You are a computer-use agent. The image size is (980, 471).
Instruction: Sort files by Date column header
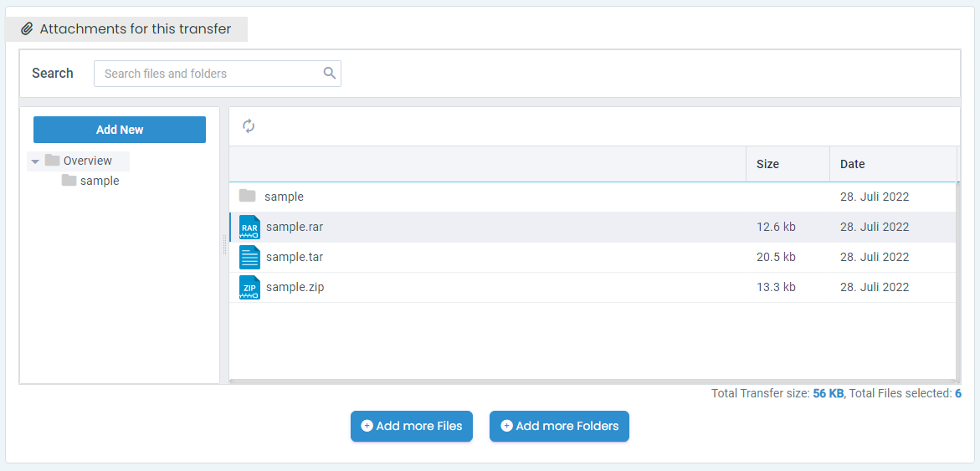pos(852,164)
